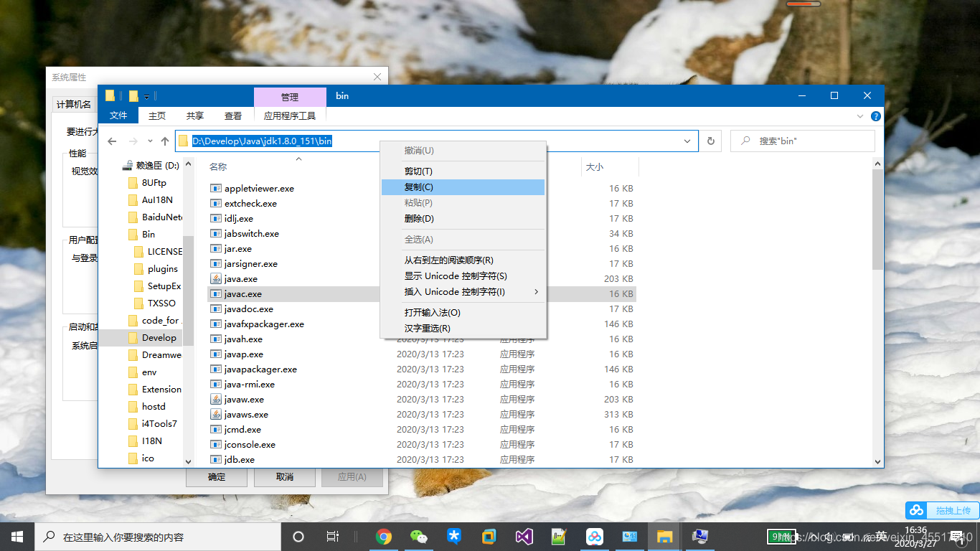
Task: Select javadoc.exe in the file list
Action: click(249, 309)
